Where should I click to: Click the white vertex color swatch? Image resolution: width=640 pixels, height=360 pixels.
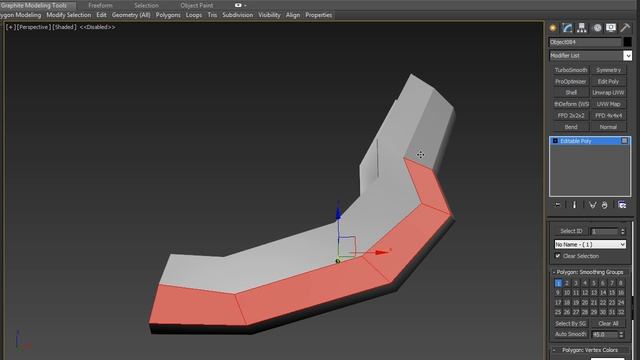pyautogui.click(x=607, y=358)
